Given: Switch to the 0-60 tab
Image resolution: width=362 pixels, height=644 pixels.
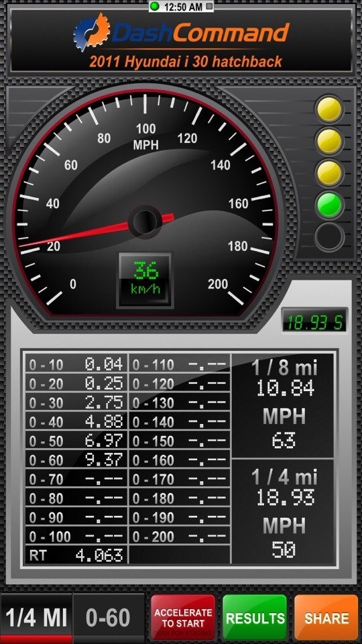Looking at the screenshot, I should 109,618.
